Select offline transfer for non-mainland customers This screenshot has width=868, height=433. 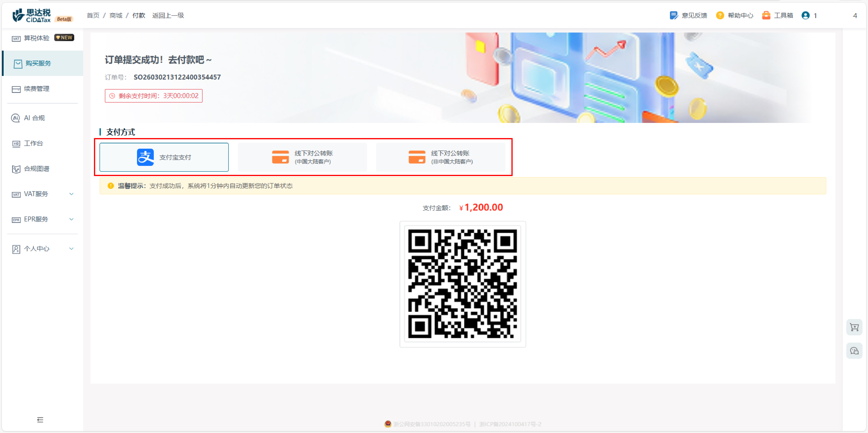click(440, 157)
